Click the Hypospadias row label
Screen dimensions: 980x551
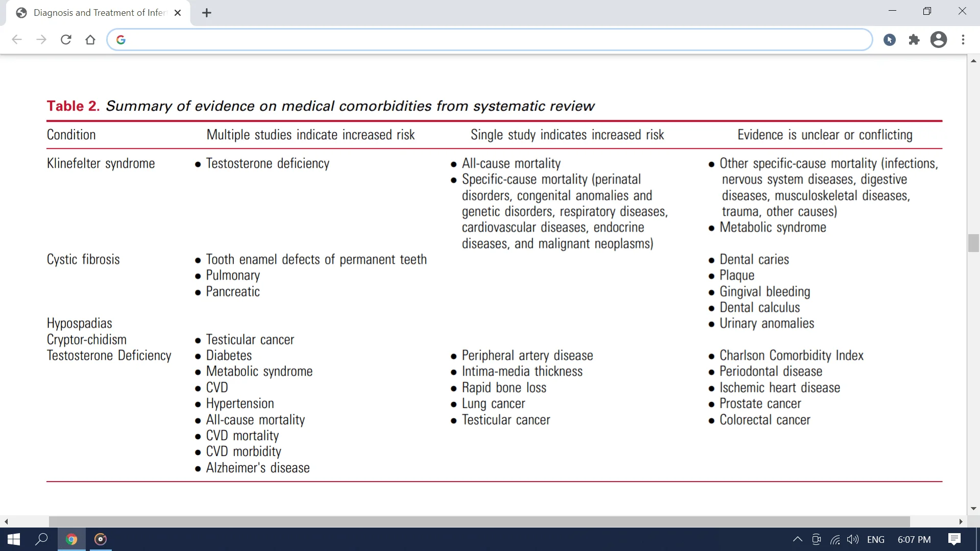click(x=79, y=323)
